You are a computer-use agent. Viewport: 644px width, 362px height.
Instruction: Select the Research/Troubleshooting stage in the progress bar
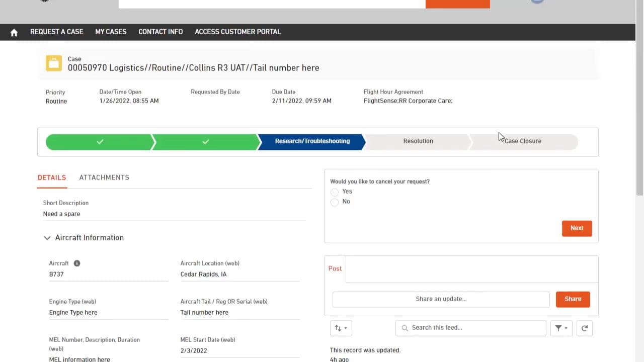[x=312, y=141]
